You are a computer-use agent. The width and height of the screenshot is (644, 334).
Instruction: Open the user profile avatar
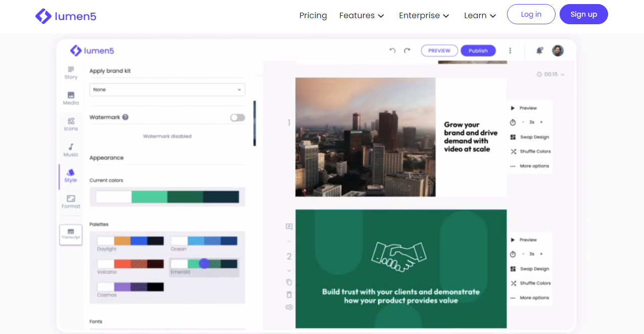pos(558,51)
